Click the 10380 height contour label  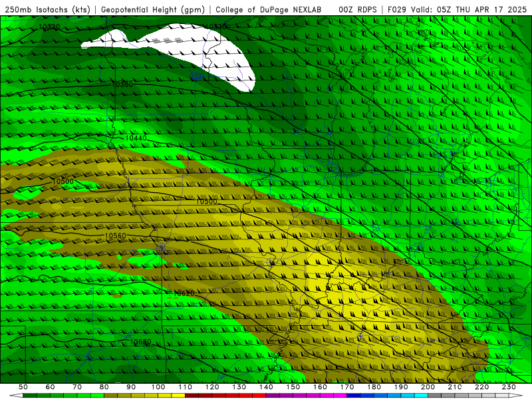122,84
